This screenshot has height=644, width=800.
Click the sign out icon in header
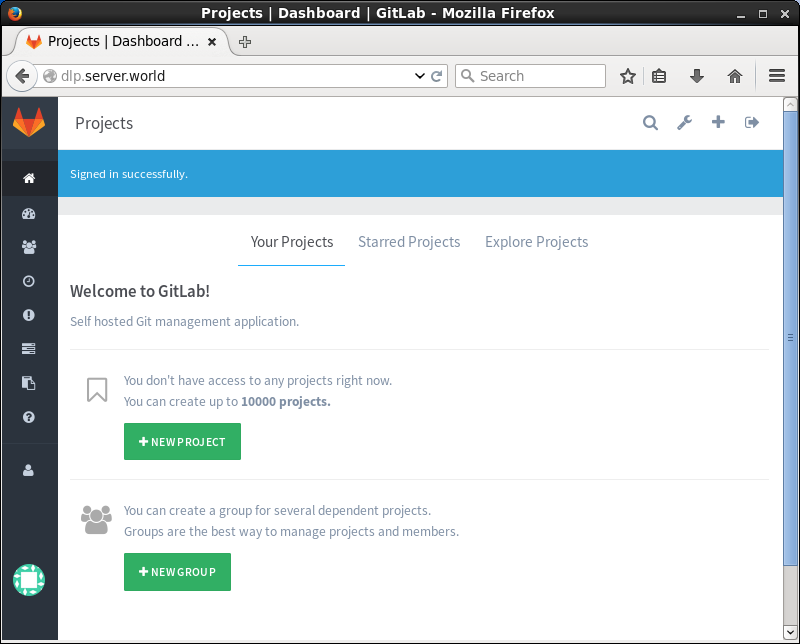[x=752, y=122]
